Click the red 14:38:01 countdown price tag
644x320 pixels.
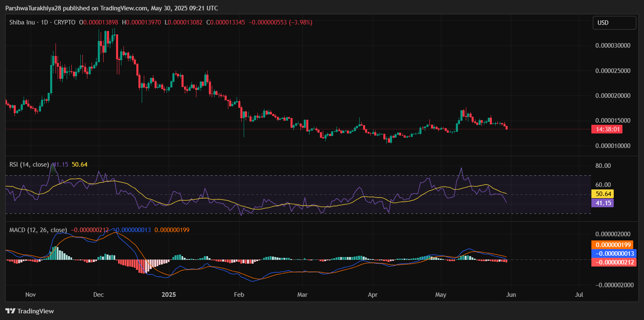pos(608,129)
